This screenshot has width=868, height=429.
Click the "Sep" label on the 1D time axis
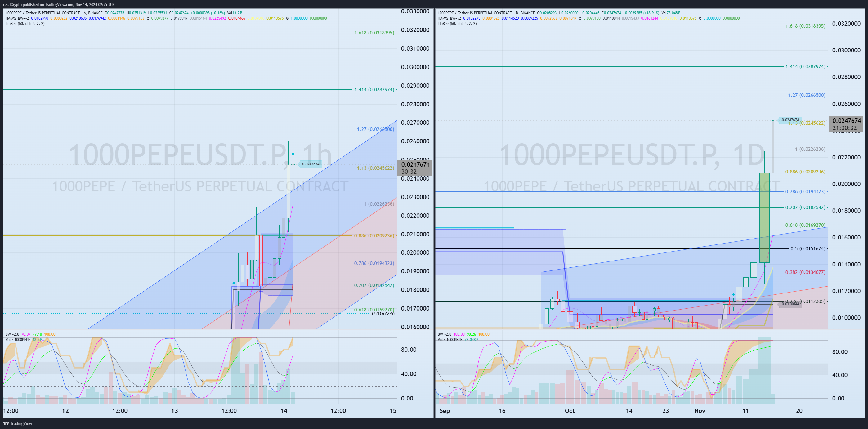pyautogui.click(x=445, y=410)
